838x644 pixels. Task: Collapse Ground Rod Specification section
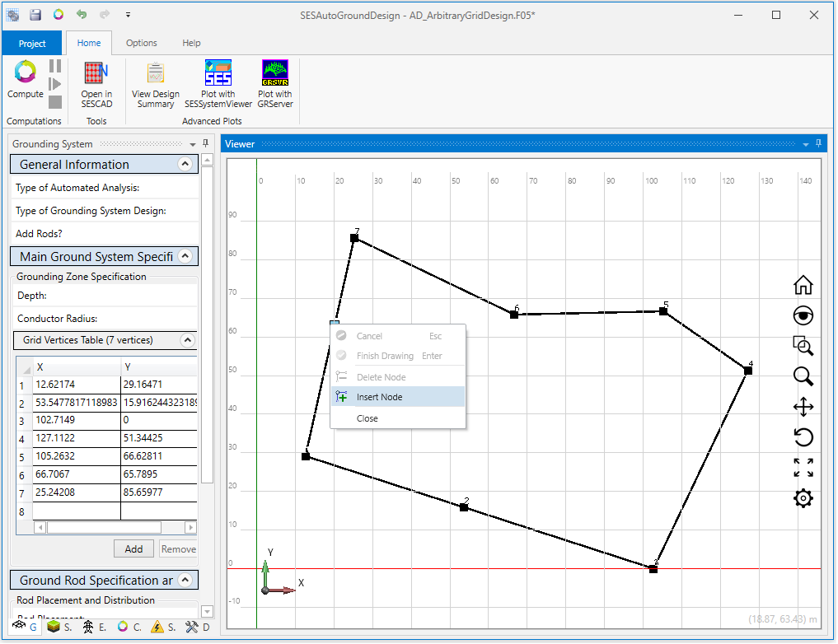pos(185,580)
